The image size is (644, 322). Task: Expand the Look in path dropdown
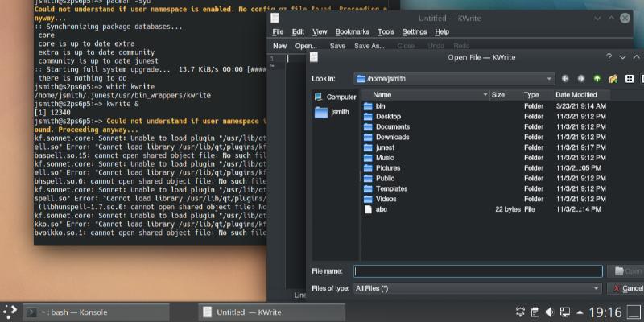pyautogui.click(x=549, y=79)
